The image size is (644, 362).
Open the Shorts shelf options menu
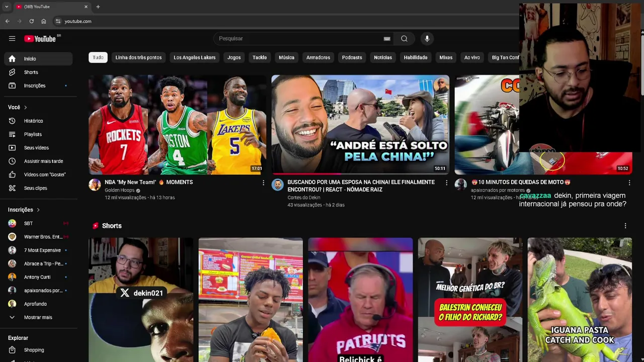click(625, 226)
